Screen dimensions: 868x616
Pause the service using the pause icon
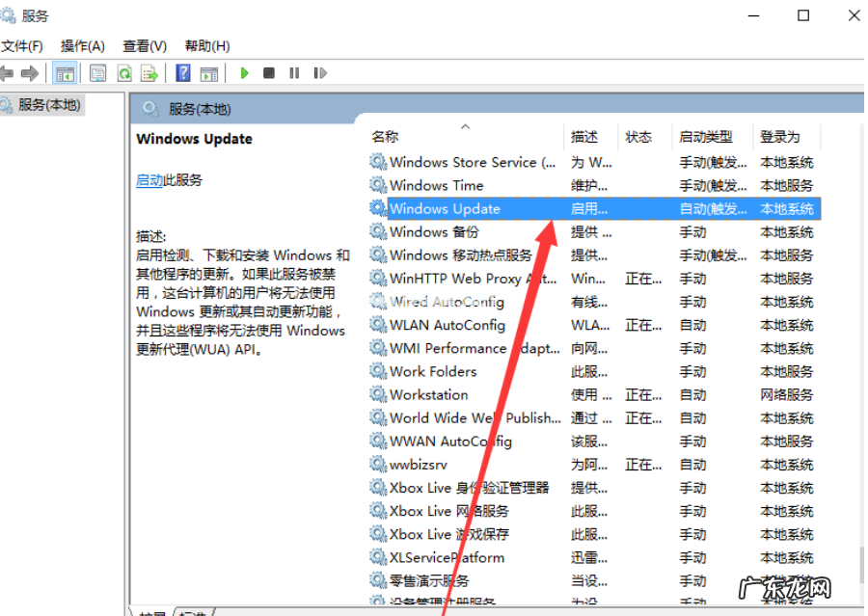[294, 72]
